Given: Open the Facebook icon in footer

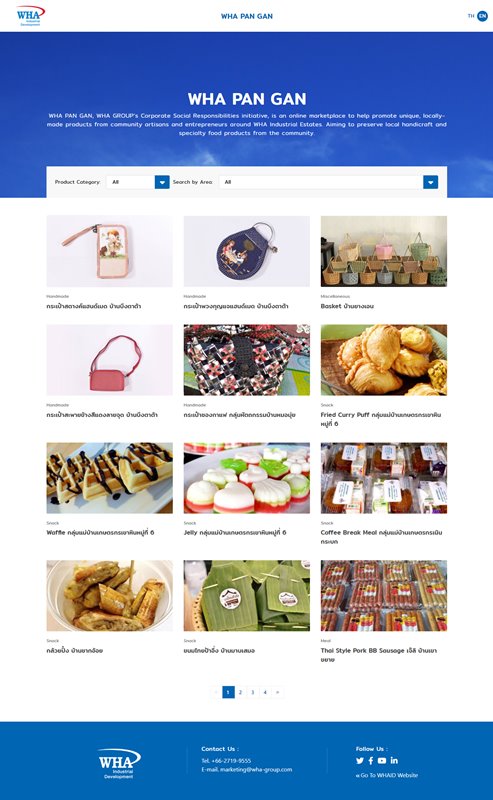Looking at the screenshot, I should coord(371,761).
